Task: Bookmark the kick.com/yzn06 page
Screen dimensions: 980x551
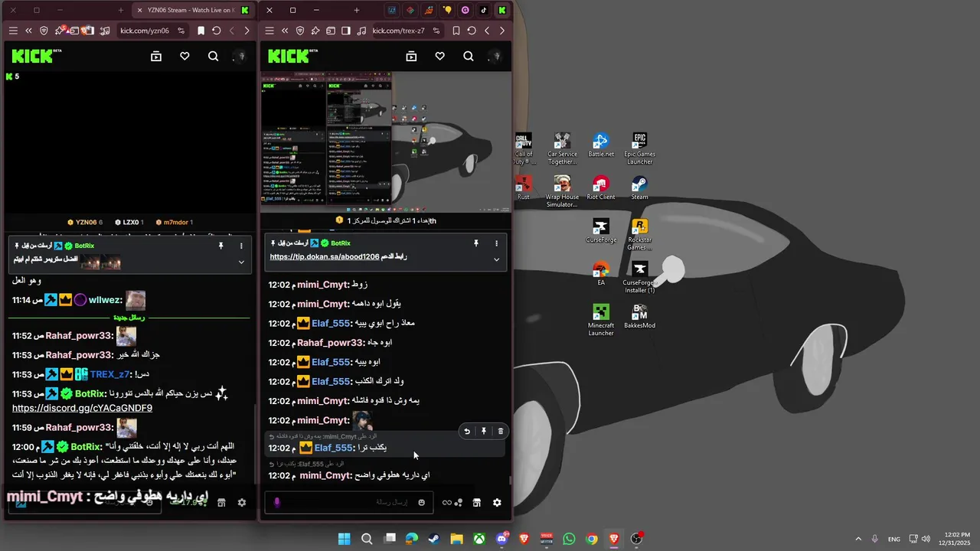Action: (201, 31)
